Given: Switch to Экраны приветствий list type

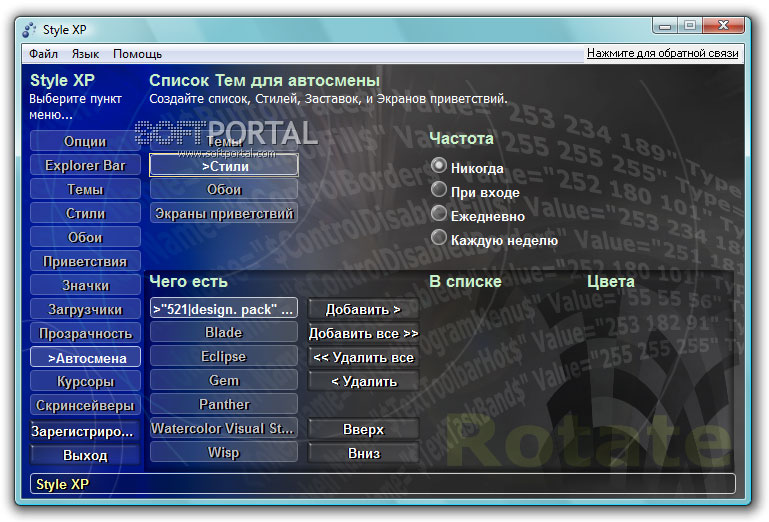Looking at the screenshot, I should (x=224, y=213).
